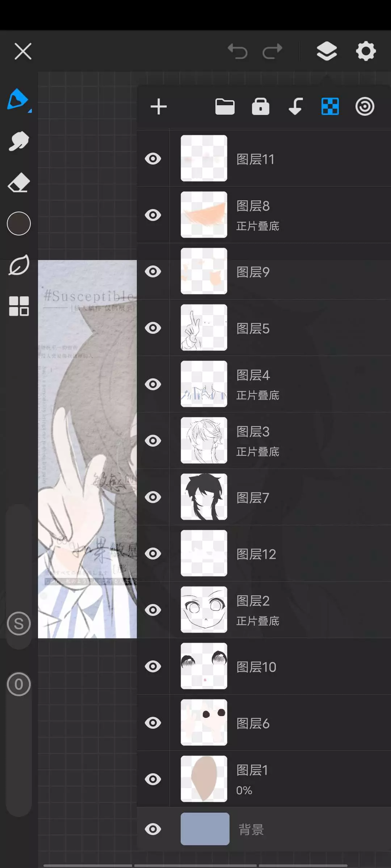Select the smudge tool
Image resolution: width=391 pixels, height=868 pixels.
19,141
